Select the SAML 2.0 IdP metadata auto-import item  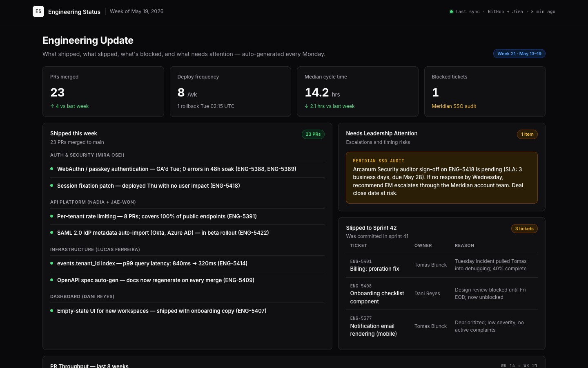pyautogui.click(x=187, y=233)
